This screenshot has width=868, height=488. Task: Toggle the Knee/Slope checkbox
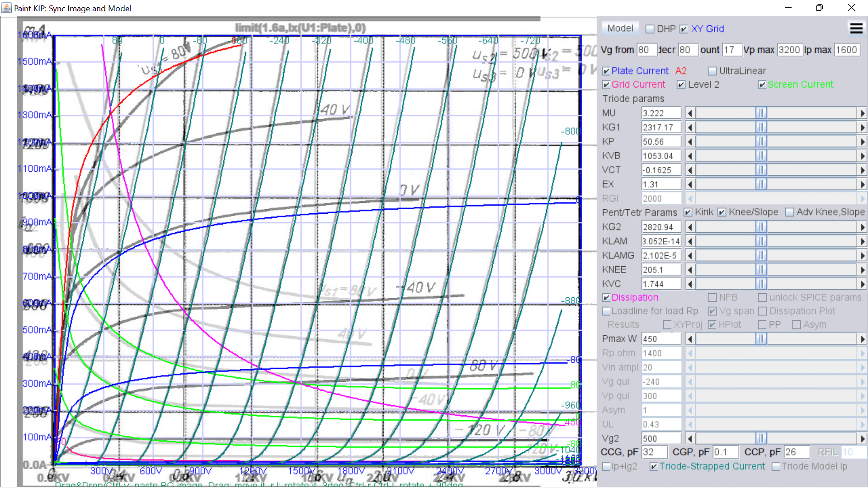pyautogui.click(x=722, y=212)
